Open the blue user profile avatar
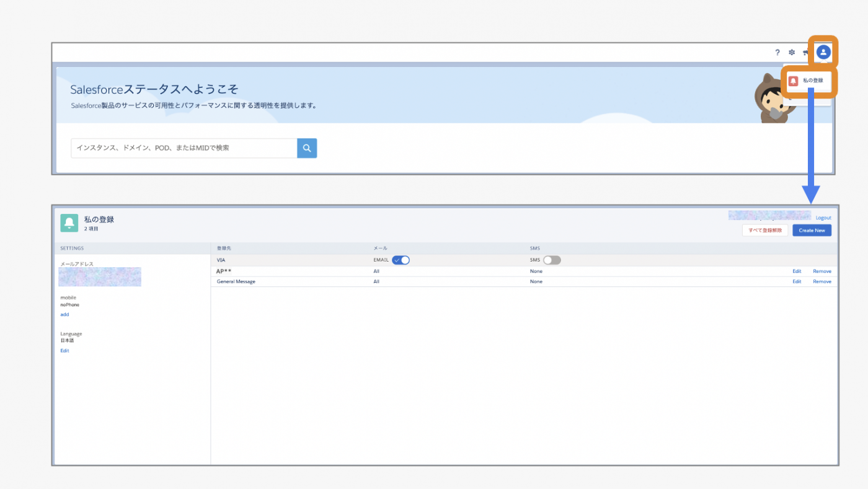The image size is (868, 489). tap(823, 52)
